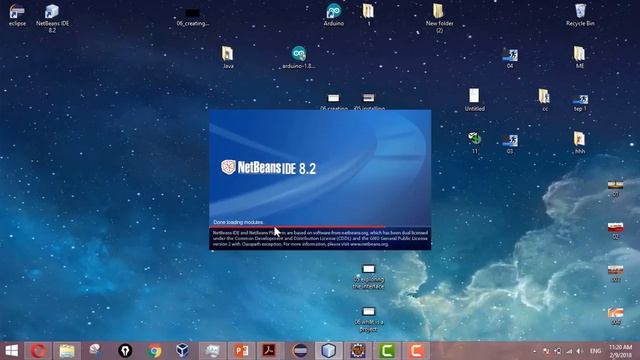Select the desktop icon labeled 03
This screenshot has height=360, width=640.
pos(510,144)
